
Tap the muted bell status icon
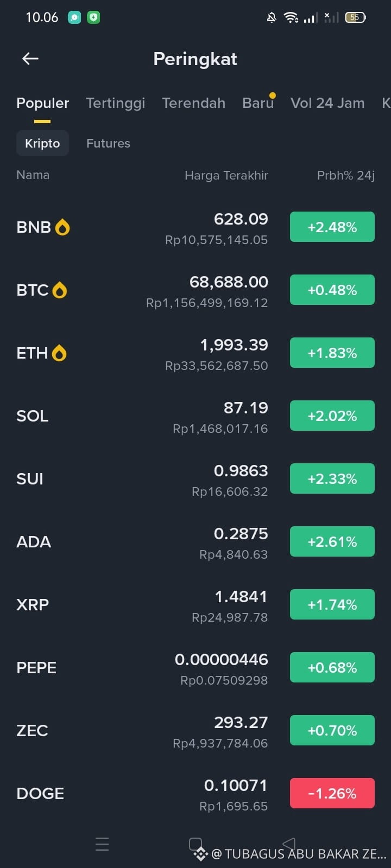[272, 17]
